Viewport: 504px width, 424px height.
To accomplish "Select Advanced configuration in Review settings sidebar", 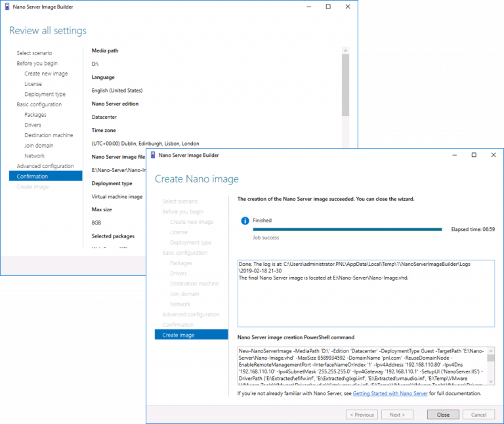I will pyautogui.click(x=45, y=166).
